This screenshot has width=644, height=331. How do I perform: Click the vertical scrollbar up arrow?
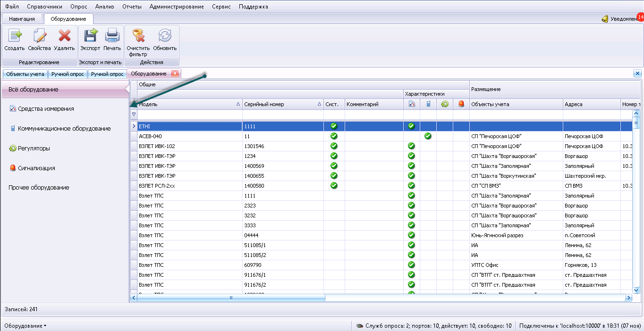coord(636,113)
